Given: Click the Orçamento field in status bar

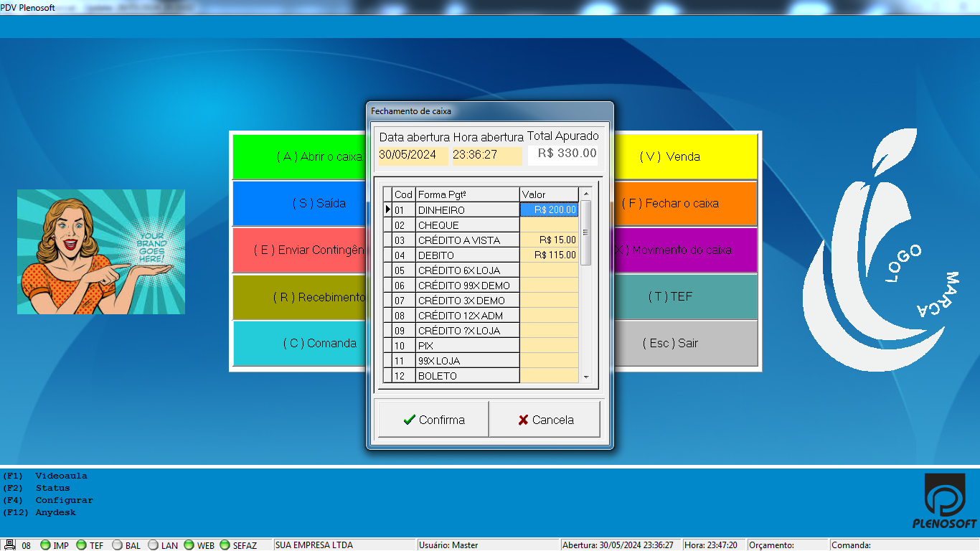Looking at the screenshot, I should point(787,545).
